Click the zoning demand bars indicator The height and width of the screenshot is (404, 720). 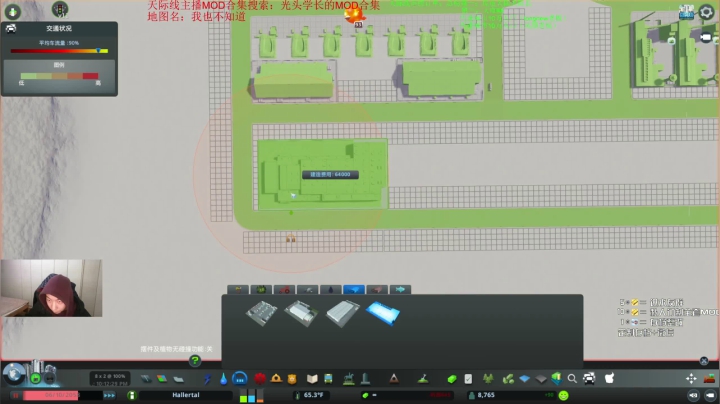click(x=252, y=395)
